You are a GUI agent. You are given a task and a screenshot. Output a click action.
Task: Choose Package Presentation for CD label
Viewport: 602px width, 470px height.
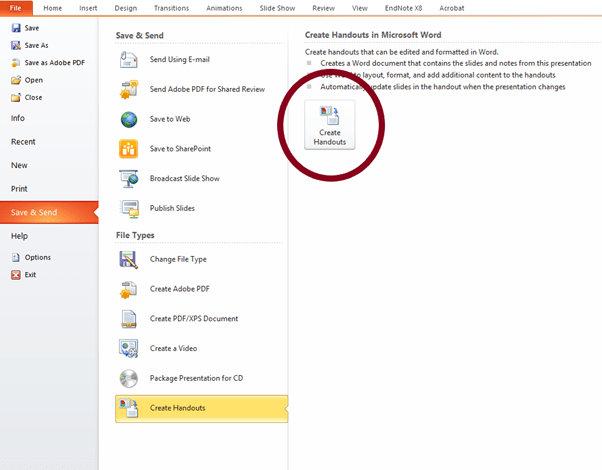click(x=197, y=378)
